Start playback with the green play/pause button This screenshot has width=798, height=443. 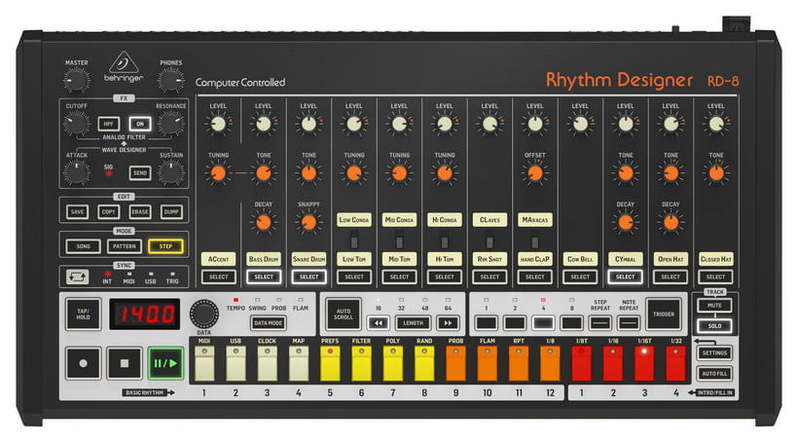point(166,363)
